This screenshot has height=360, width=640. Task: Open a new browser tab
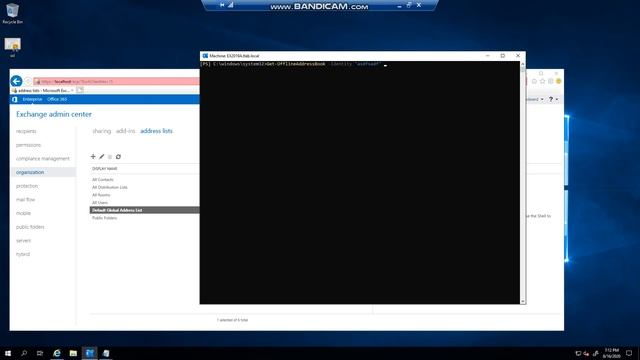click(80, 90)
